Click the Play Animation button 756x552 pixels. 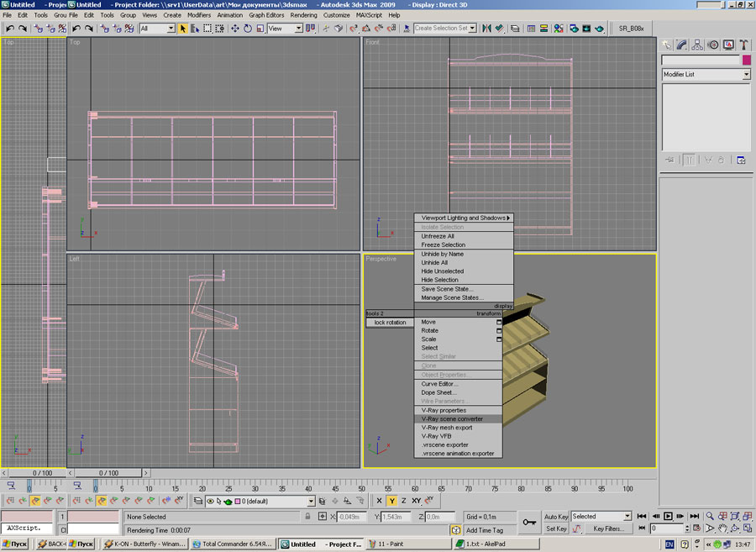tap(667, 517)
